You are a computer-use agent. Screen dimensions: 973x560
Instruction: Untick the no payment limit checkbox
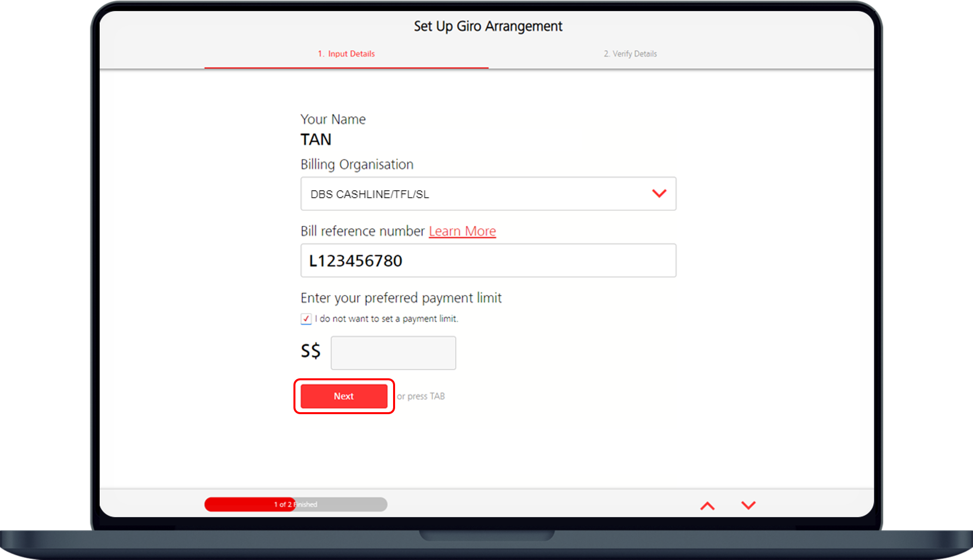[306, 319]
